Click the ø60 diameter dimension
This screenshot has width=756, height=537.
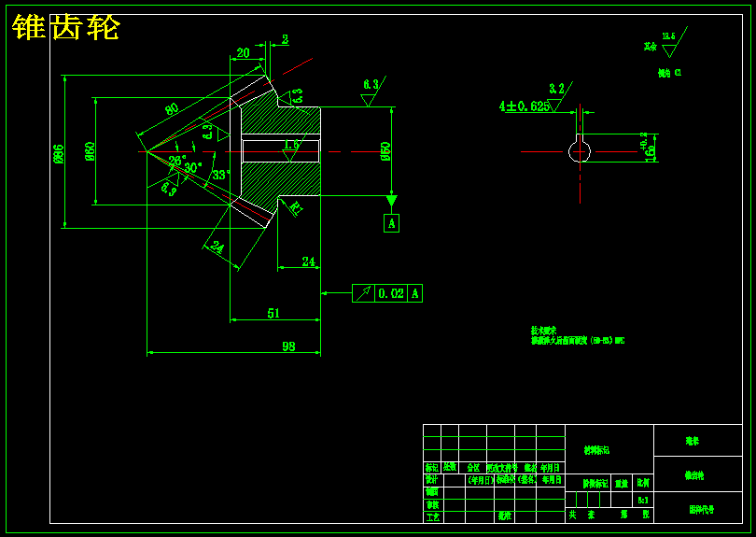pyautogui.click(x=90, y=151)
